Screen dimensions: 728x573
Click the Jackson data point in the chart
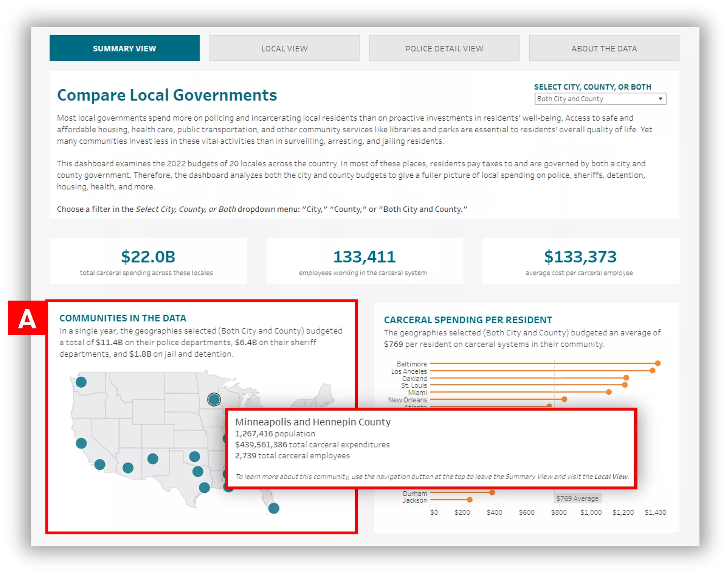pos(469,499)
